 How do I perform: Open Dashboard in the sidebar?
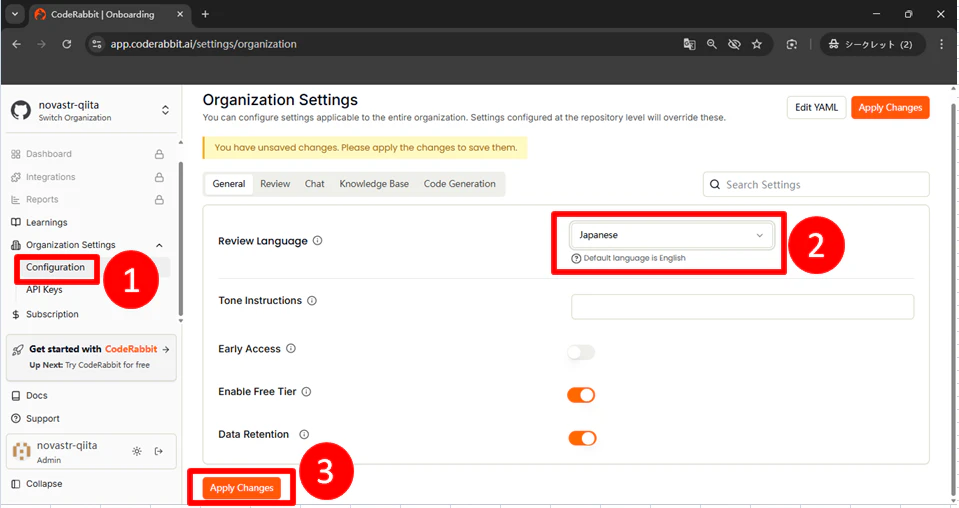pyautogui.click(x=48, y=154)
